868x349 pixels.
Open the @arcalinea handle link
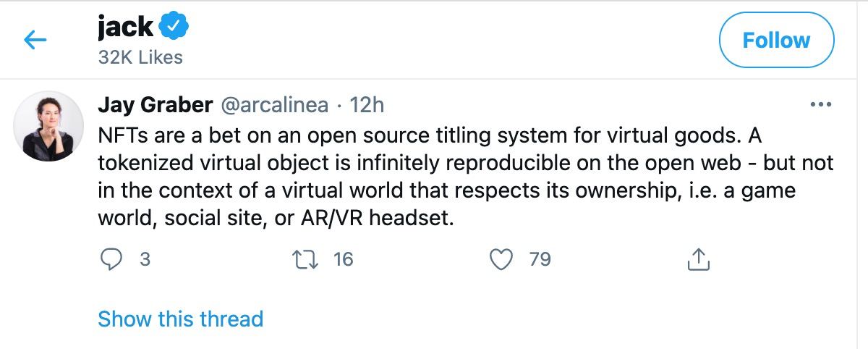tap(275, 105)
